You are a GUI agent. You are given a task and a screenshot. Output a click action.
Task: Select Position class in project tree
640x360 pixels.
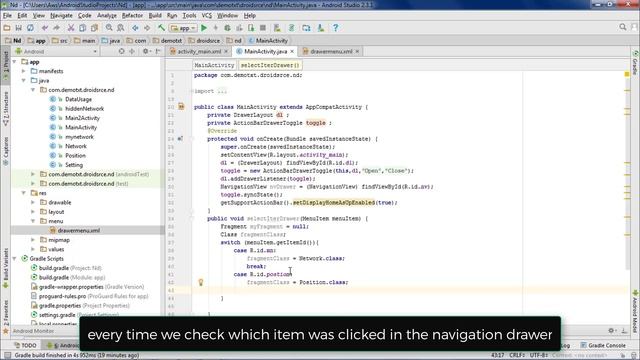point(75,156)
